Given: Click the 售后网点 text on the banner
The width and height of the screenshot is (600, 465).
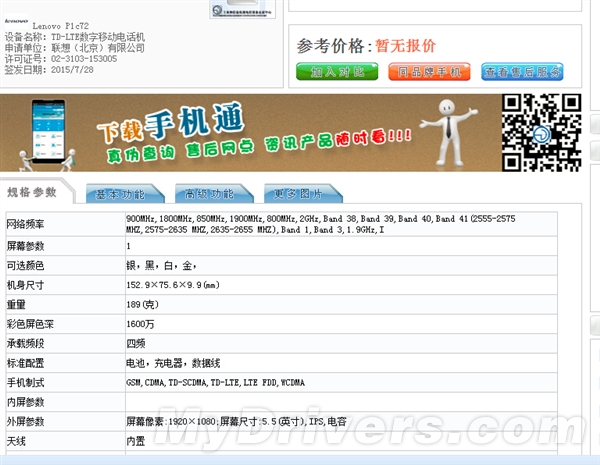Looking at the screenshot, I should coord(220,148).
